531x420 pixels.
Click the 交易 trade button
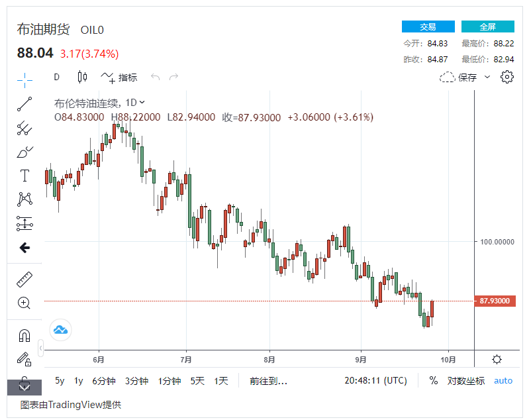click(x=428, y=26)
